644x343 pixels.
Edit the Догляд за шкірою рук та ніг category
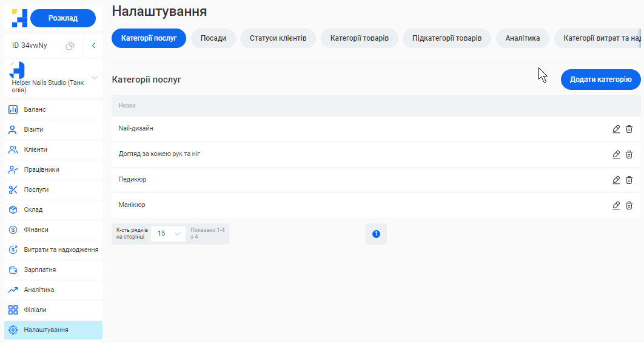(x=616, y=154)
